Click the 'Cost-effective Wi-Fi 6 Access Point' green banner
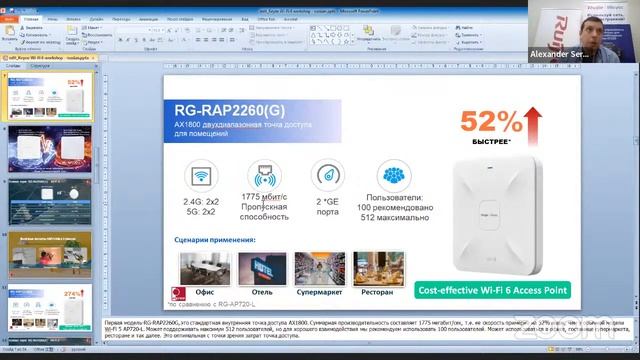 (493, 290)
